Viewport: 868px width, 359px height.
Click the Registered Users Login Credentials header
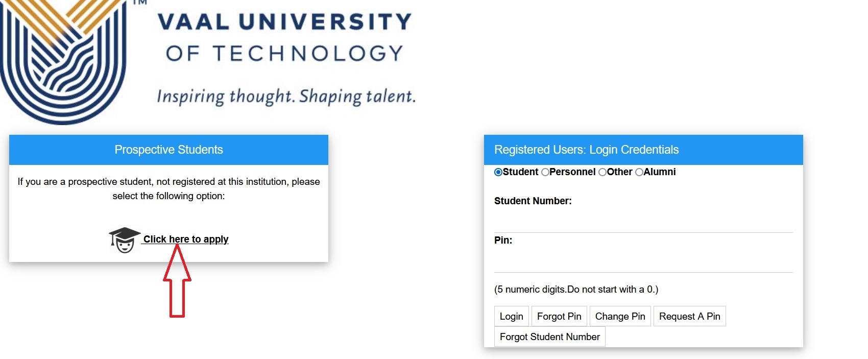tap(586, 150)
